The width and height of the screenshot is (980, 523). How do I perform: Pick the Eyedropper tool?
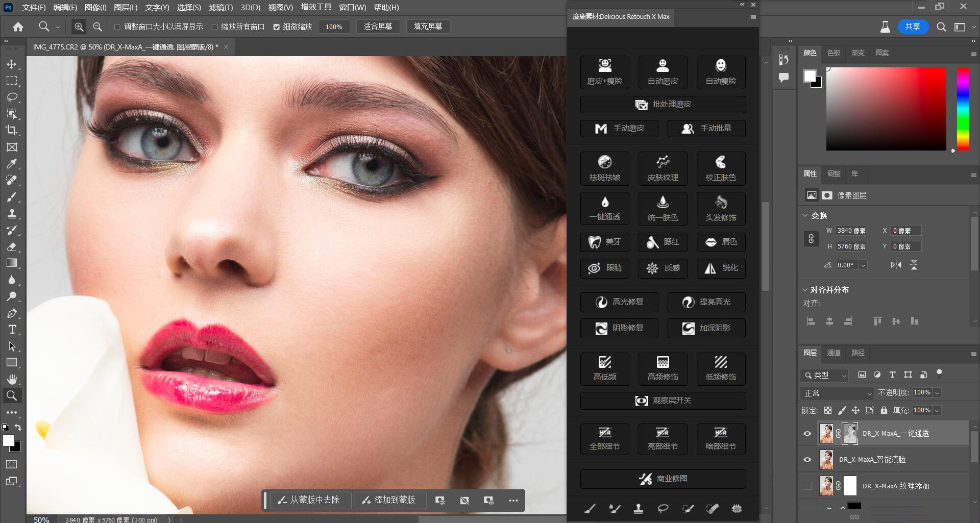click(x=12, y=164)
